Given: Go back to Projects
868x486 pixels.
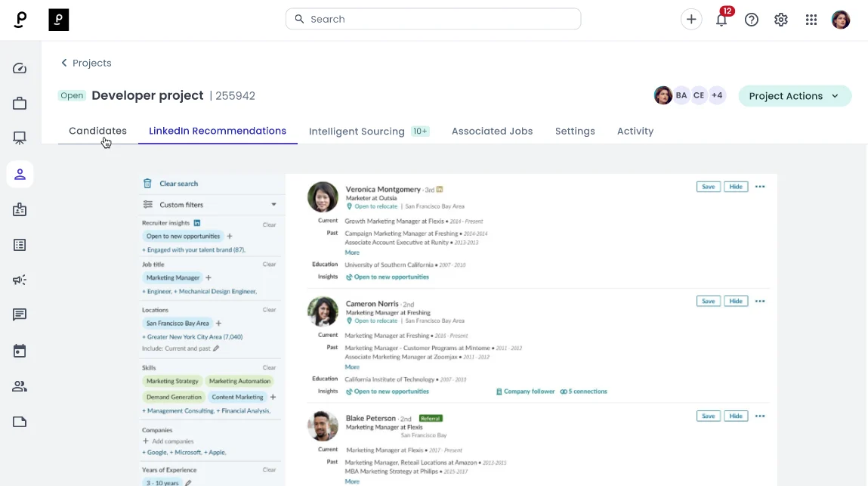Looking at the screenshot, I should 86,63.
